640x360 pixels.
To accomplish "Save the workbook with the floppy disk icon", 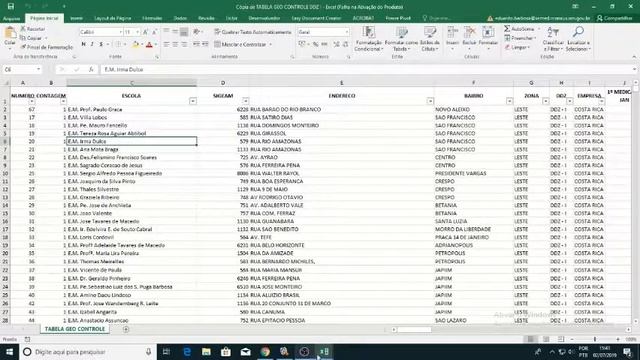I will point(11,6).
